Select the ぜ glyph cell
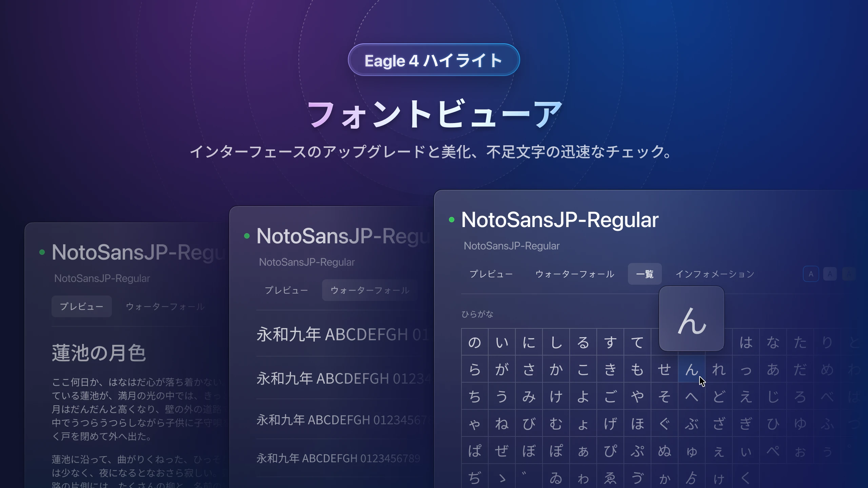The height and width of the screenshot is (488, 868). pos(502,450)
